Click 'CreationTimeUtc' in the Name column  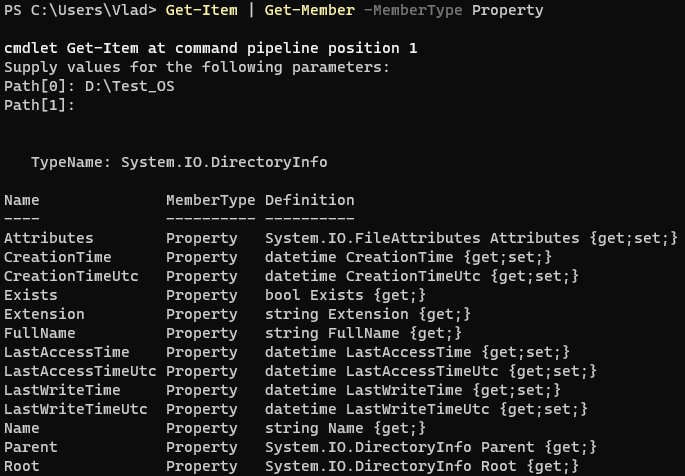[71, 276]
